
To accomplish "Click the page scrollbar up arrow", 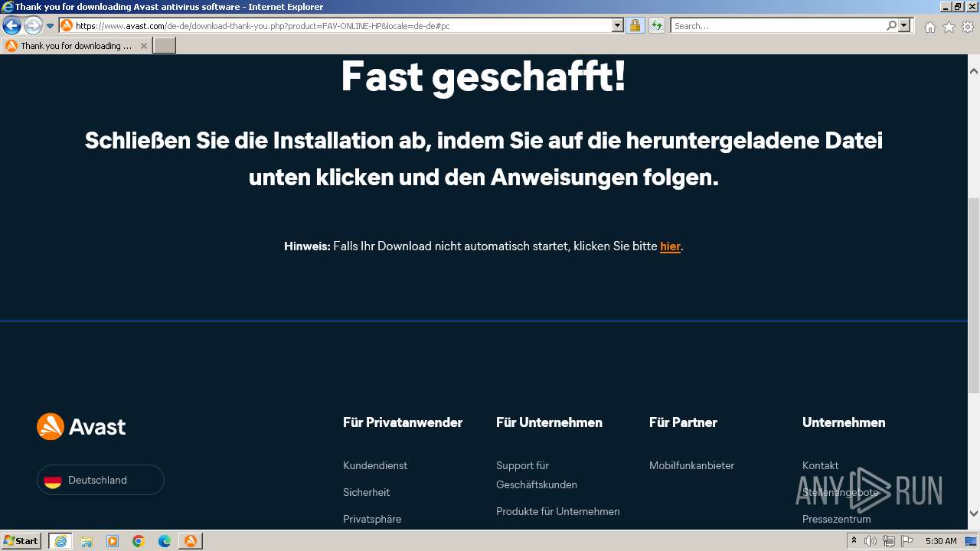I will (974, 71).
